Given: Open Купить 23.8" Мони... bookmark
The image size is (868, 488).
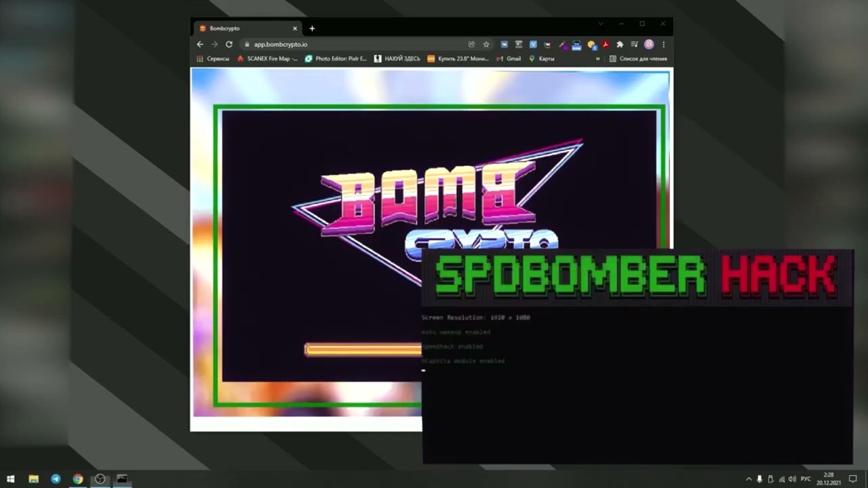Looking at the screenshot, I should (x=458, y=59).
